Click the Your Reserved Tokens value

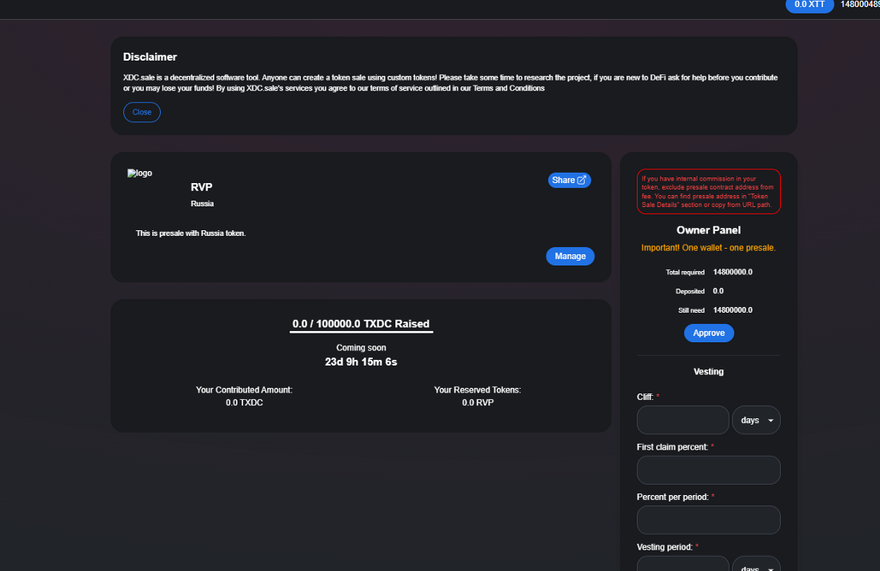477,402
